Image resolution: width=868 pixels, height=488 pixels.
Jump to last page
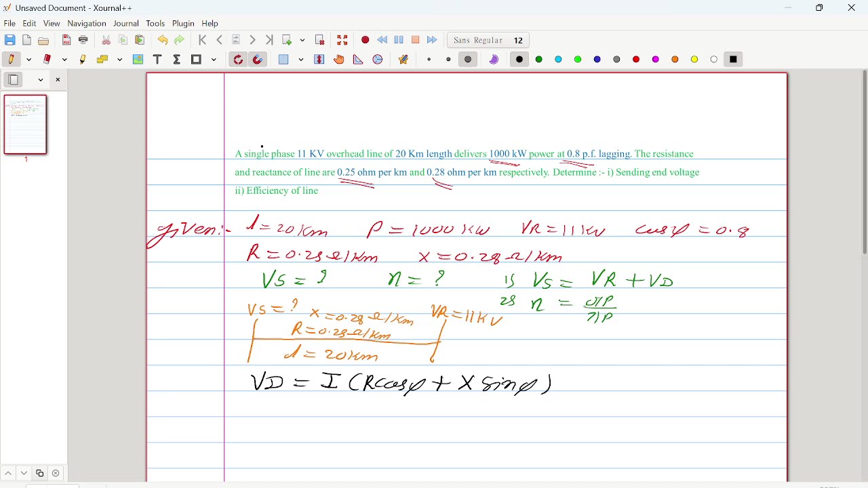click(270, 41)
